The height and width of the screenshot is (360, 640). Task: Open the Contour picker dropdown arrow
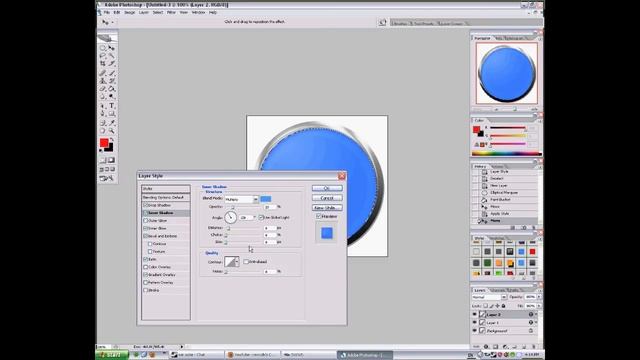point(237,262)
